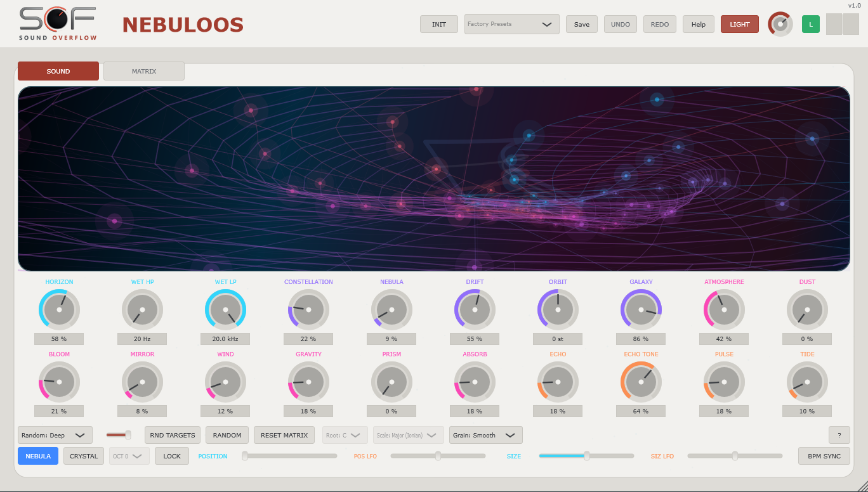Toggle BPM SYNC
This screenshot has height=492, width=868.
point(824,456)
